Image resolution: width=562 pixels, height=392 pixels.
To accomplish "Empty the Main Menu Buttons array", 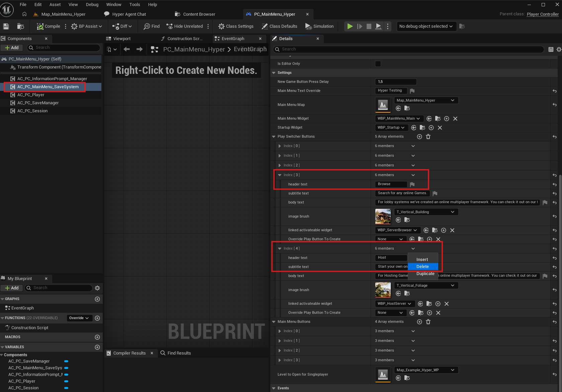I will 428,322.
